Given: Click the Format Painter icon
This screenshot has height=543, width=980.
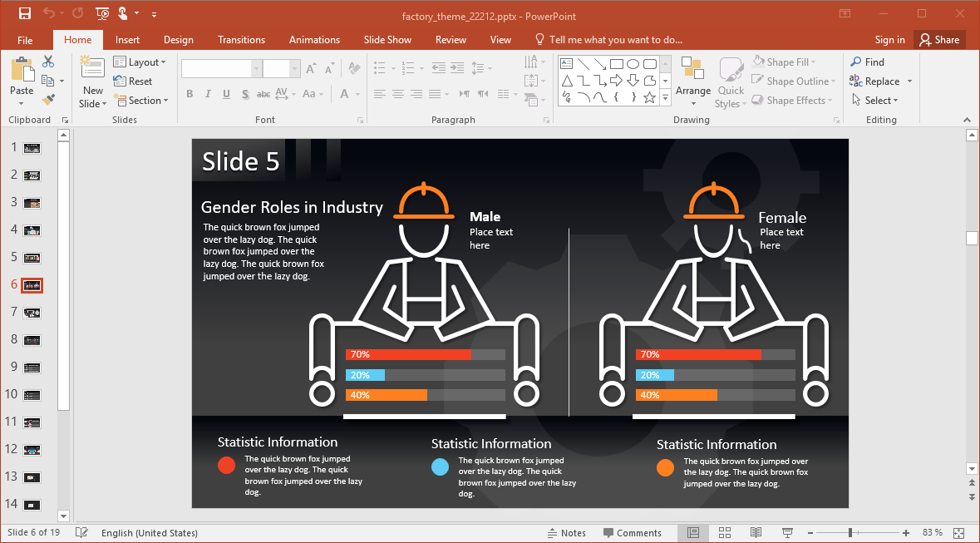Looking at the screenshot, I should pos(48,100).
